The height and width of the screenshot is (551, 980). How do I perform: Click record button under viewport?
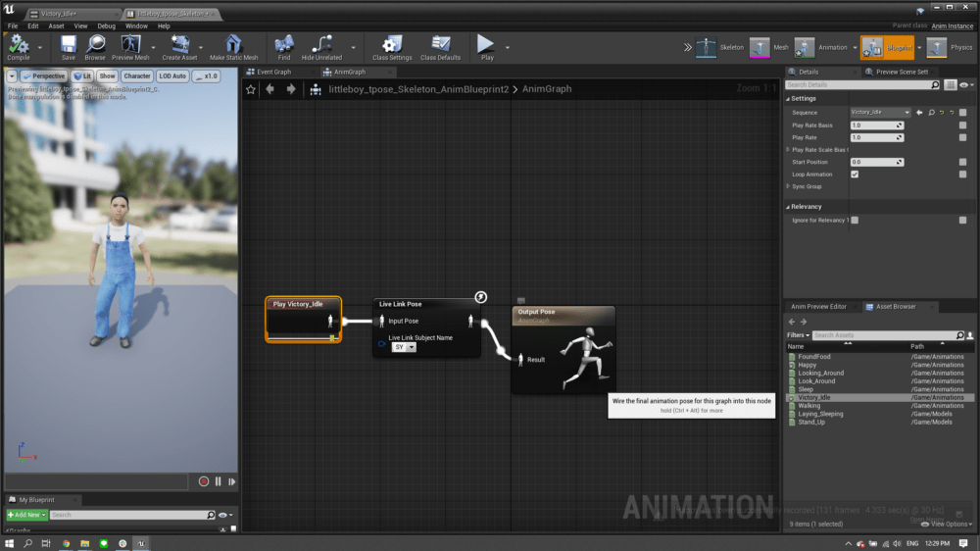[204, 481]
